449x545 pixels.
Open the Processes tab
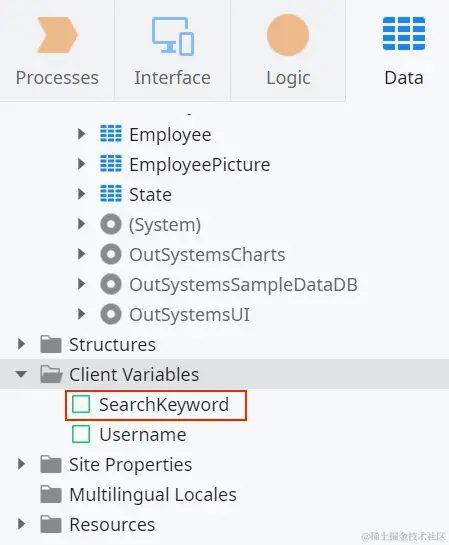pyautogui.click(x=57, y=50)
